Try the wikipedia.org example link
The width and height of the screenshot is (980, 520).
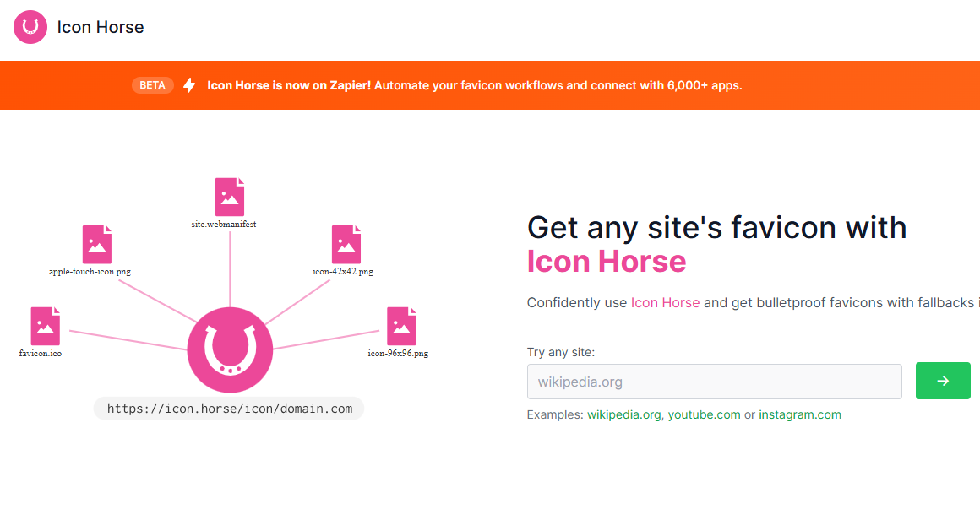tap(623, 414)
